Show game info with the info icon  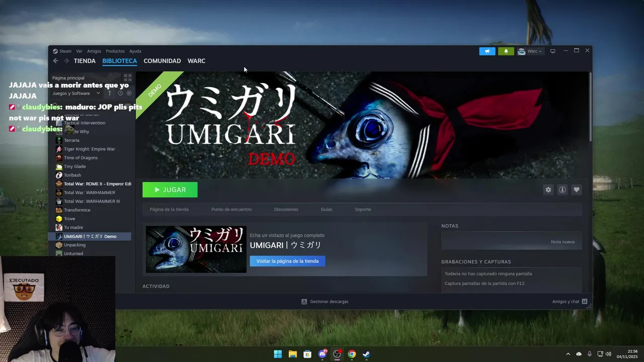tap(562, 190)
